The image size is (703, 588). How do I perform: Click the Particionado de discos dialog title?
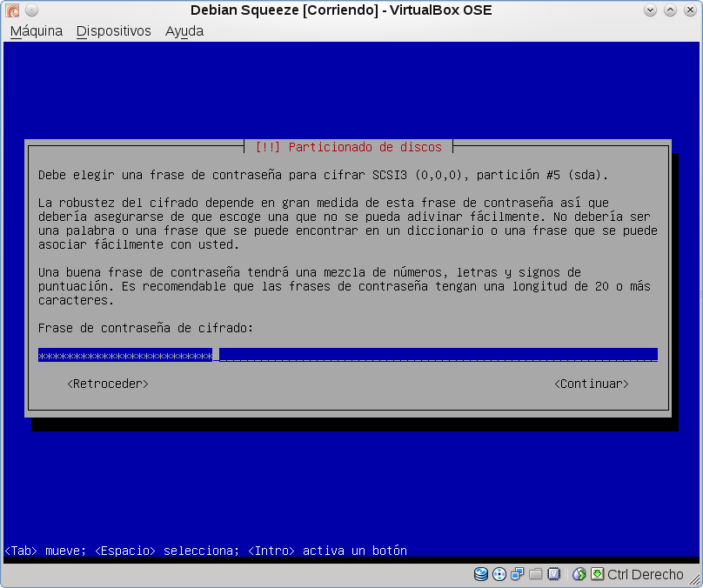[x=348, y=147]
